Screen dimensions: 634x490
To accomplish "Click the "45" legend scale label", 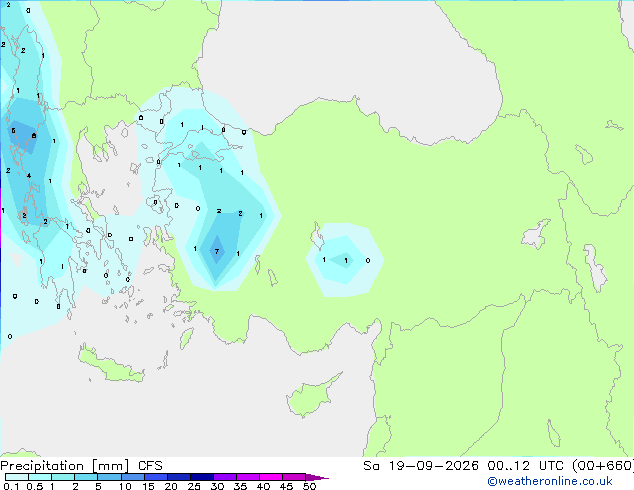I will 286,486.
